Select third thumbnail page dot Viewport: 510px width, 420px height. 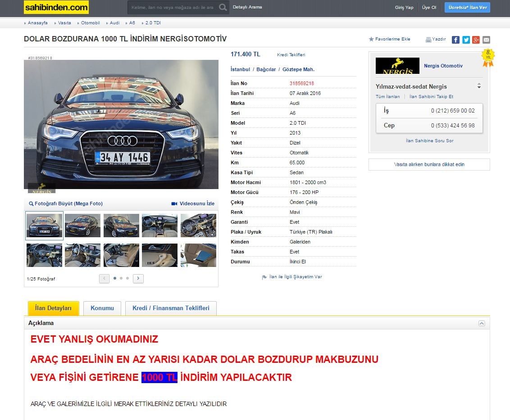[127, 278]
